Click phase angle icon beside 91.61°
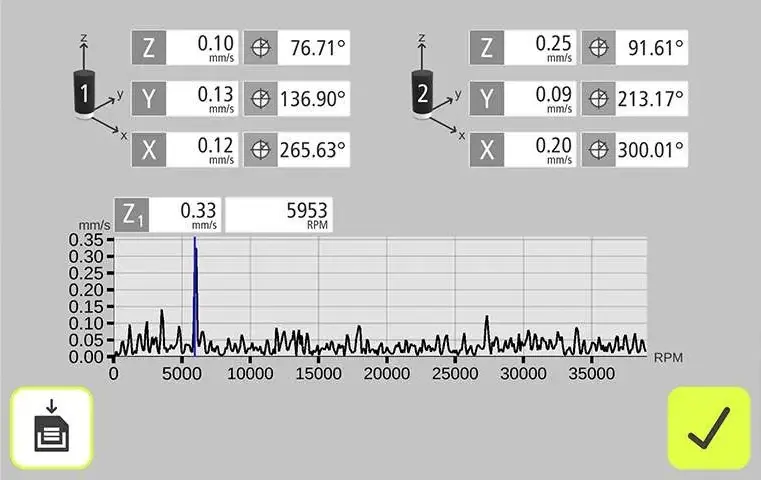This screenshot has width=761, height=480. click(x=598, y=48)
